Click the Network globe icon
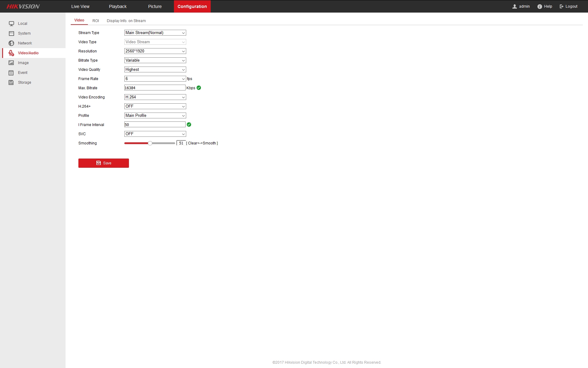588x368 pixels. tap(11, 43)
